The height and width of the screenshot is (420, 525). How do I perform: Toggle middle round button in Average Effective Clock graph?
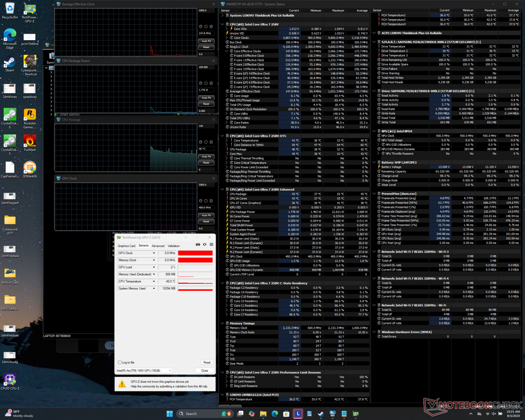click(x=206, y=27)
